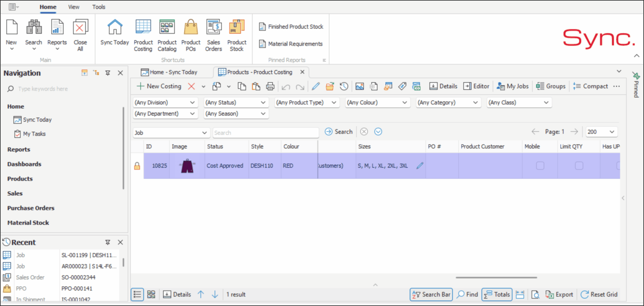Click the product image thumbnail for row 10825

187,166
